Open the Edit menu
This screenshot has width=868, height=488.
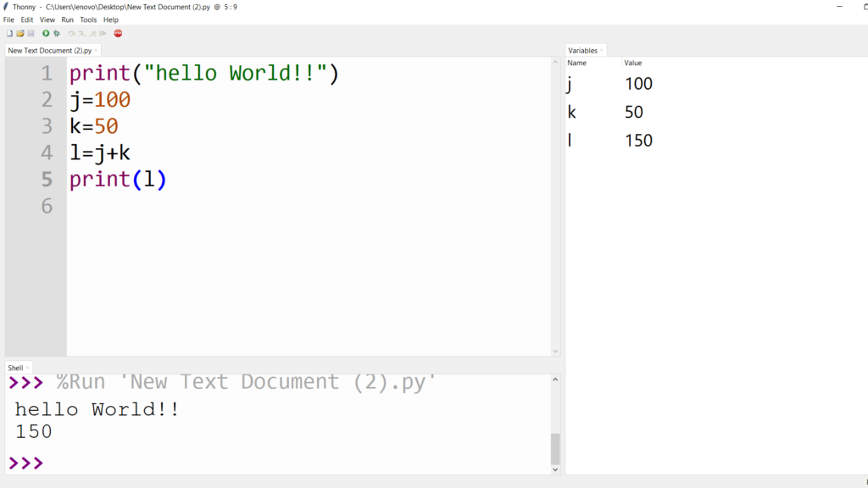(x=26, y=19)
